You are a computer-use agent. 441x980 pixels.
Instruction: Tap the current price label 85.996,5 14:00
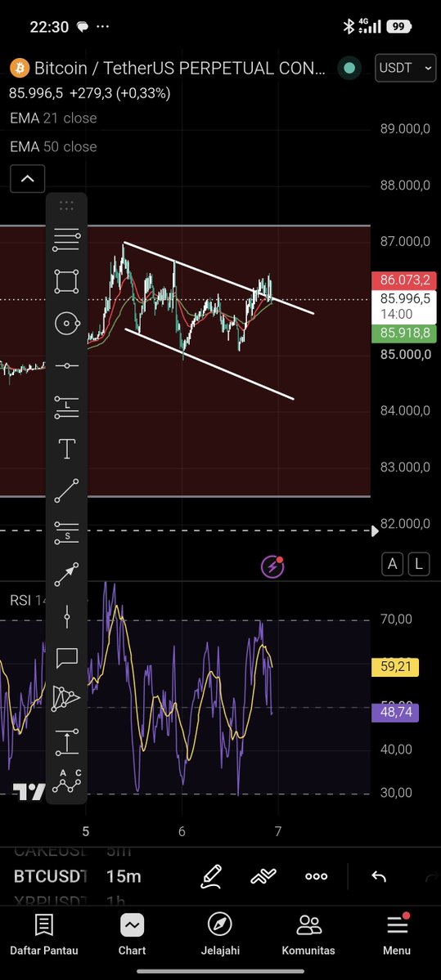click(x=404, y=307)
